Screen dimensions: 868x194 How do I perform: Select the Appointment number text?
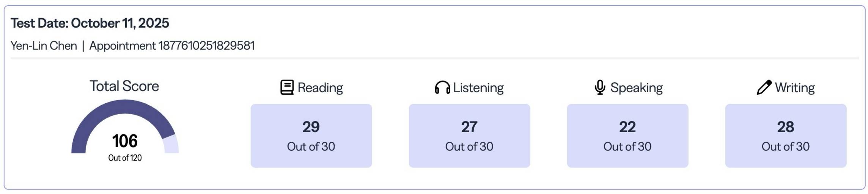[172, 46]
